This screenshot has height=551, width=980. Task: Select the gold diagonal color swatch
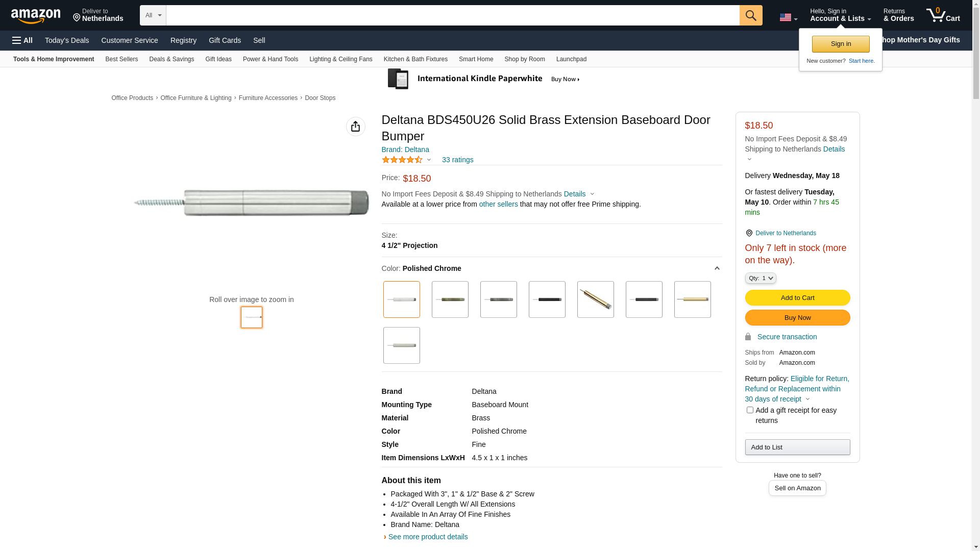click(595, 299)
